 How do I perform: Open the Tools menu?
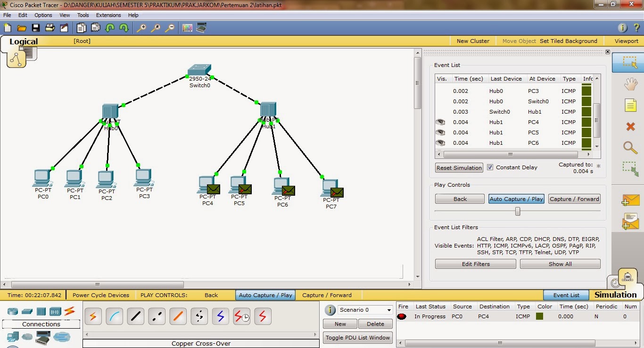point(83,15)
